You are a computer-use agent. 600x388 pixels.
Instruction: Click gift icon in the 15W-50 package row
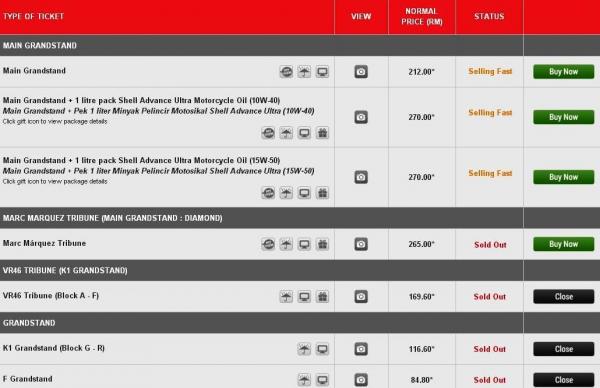click(323, 193)
